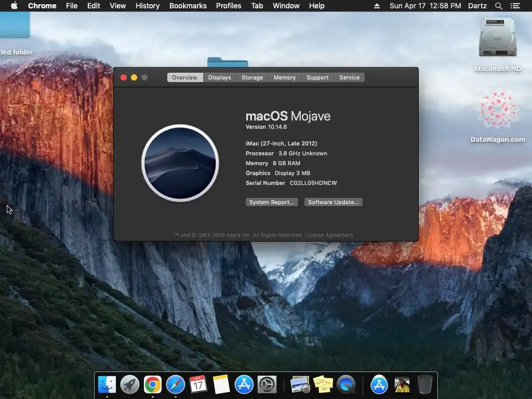Open the Tab menu
The image size is (532, 399).
257,6
